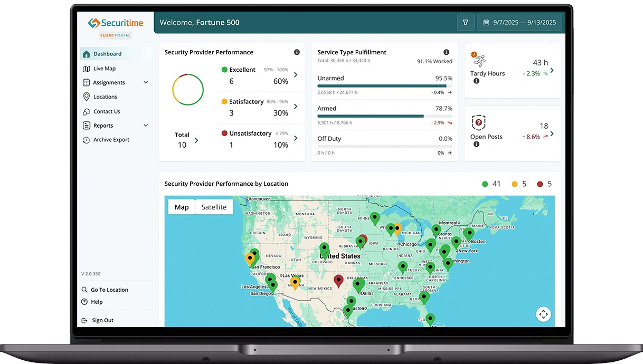Select the Locations pin icon in sidebar
643x364 pixels.
[x=86, y=97]
